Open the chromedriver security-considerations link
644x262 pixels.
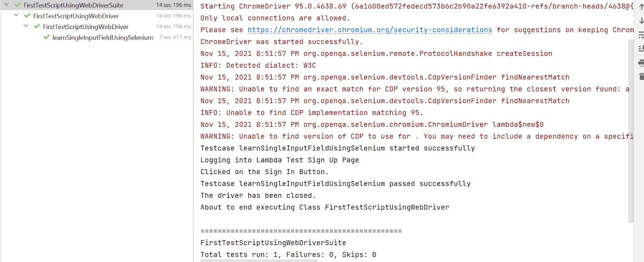point(369,30)
